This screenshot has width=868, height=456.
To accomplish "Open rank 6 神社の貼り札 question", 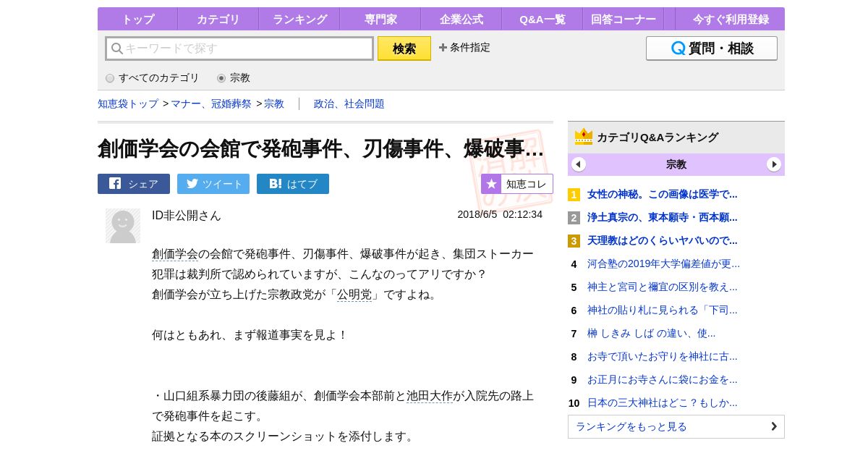I will coord(663,310).
